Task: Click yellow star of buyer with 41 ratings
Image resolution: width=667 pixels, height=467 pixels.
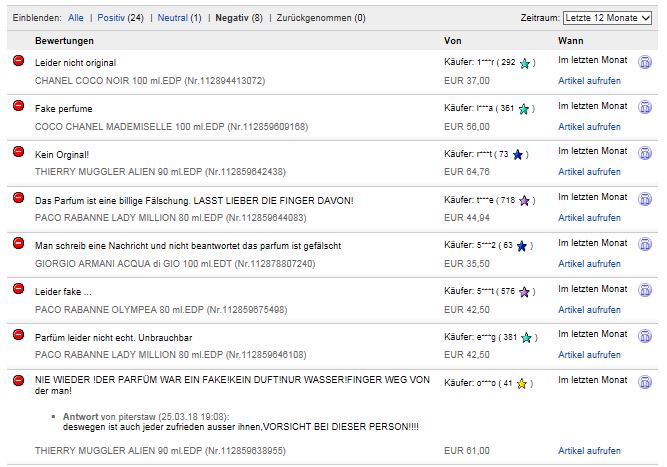Action: tap(522, 384)
